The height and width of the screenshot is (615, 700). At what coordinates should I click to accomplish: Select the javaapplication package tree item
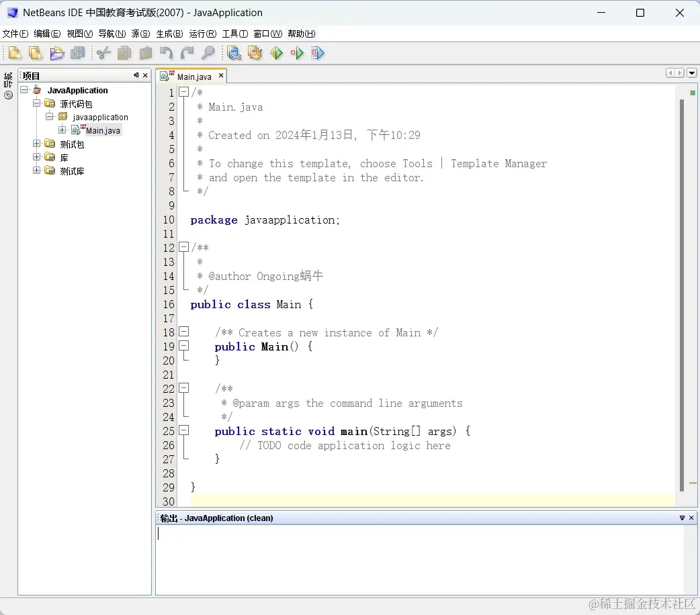[x=101, y=117]
